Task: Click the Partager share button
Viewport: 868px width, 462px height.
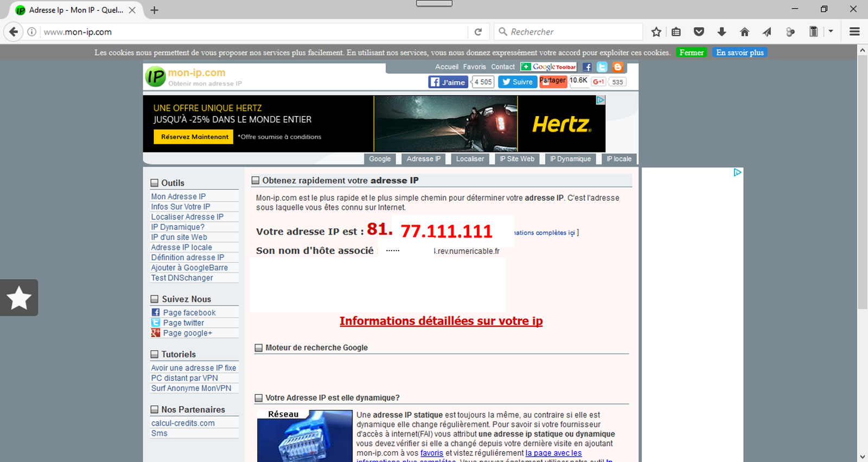Action: pyautogui.click(x=553, y=81)
